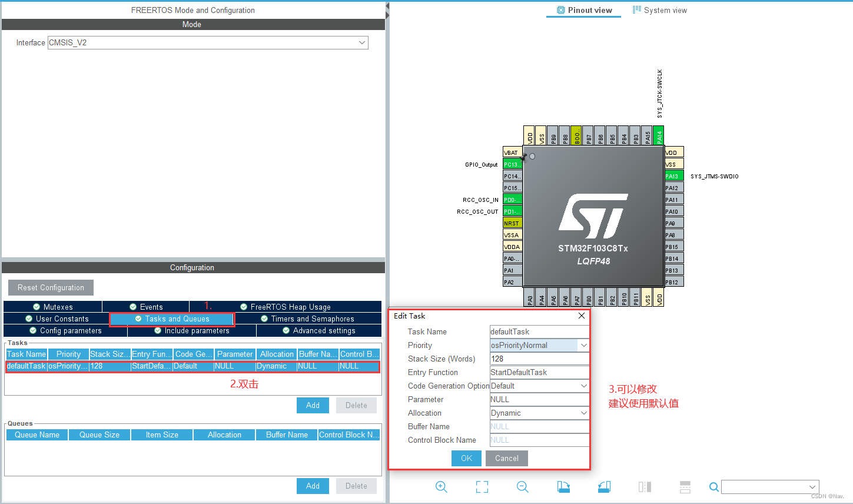The image size is (853, 504).
Task: Switch to the Pinout view tab
Action: click(584, 10)
